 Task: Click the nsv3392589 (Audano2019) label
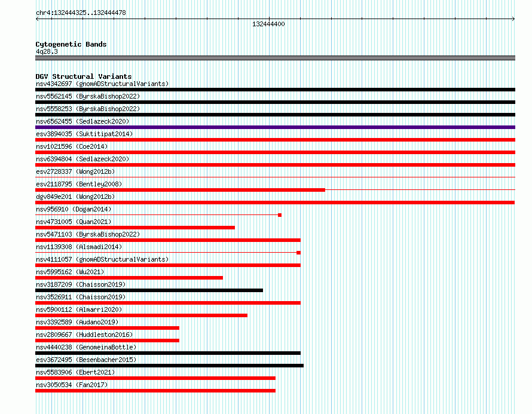coord(77,322)
